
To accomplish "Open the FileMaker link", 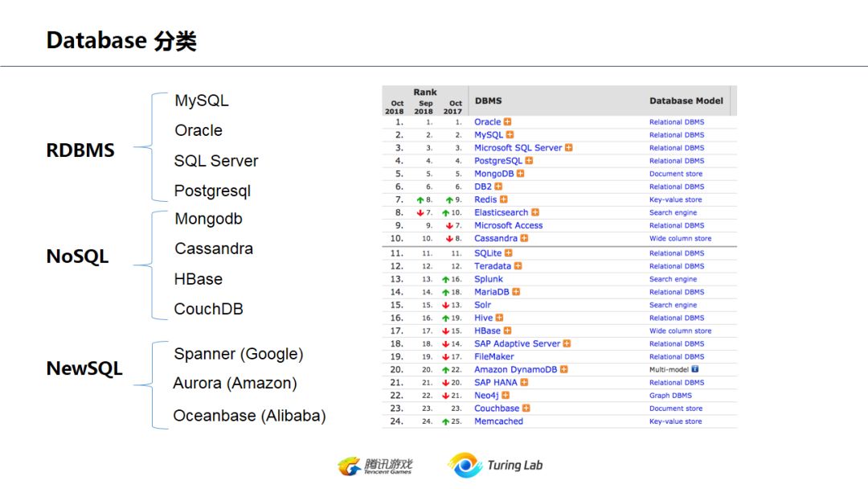I will click(x=493, y=356).
